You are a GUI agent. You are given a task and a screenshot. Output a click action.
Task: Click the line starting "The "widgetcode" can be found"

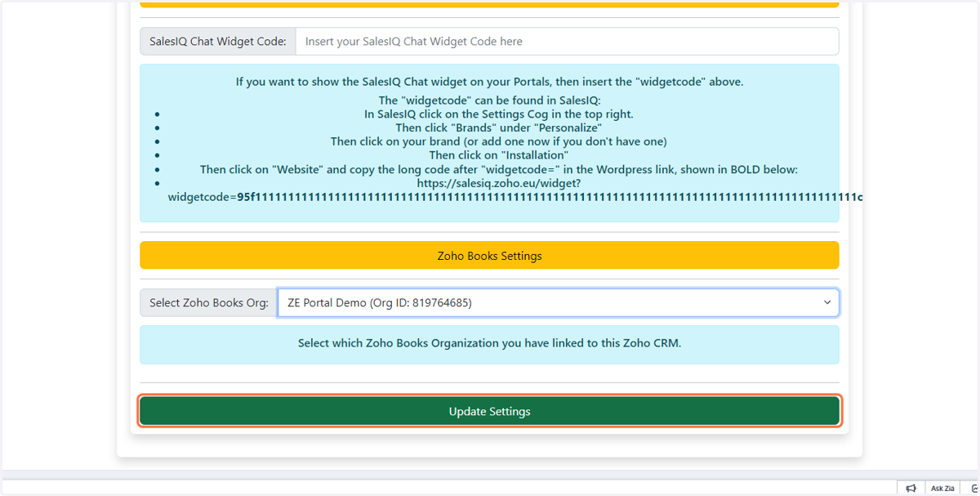[489, 101]
